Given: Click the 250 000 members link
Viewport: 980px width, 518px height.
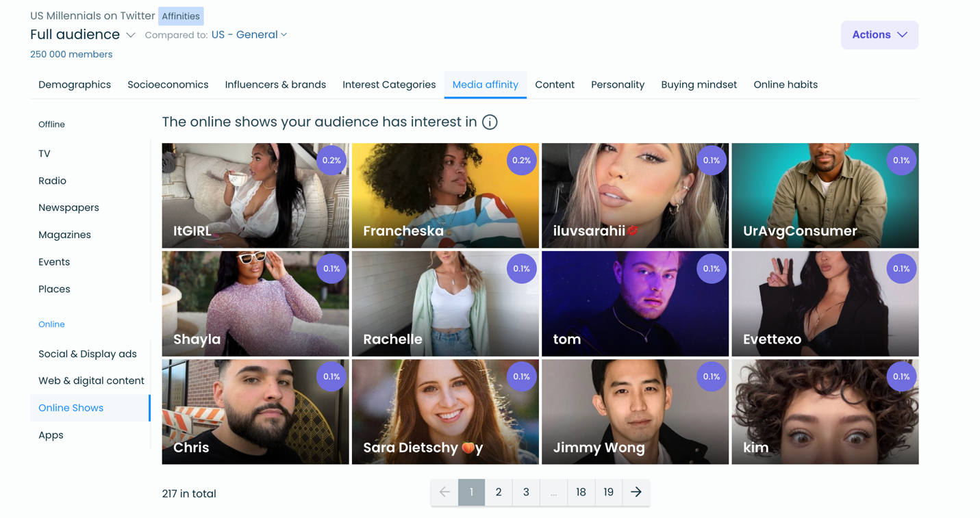Looking at the screenshot, I should coord(71,55).
